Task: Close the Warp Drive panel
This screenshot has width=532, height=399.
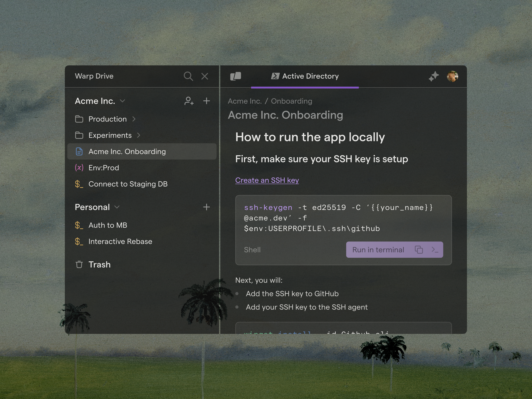Action: 205,76
